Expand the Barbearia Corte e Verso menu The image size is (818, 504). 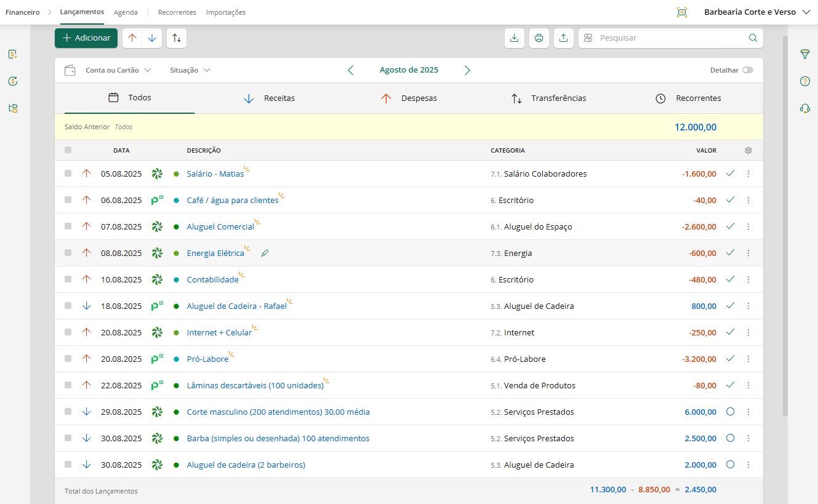coord(758,12)
